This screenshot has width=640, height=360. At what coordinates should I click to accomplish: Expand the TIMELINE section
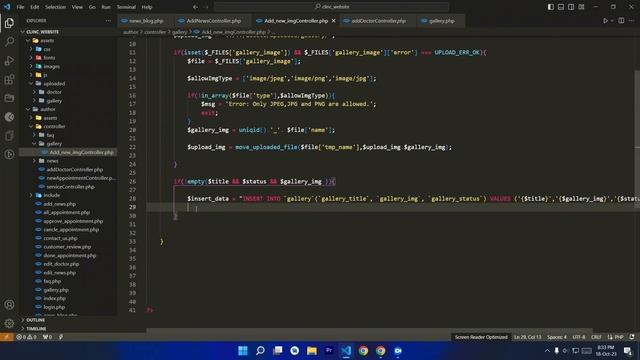click(36, 329)
